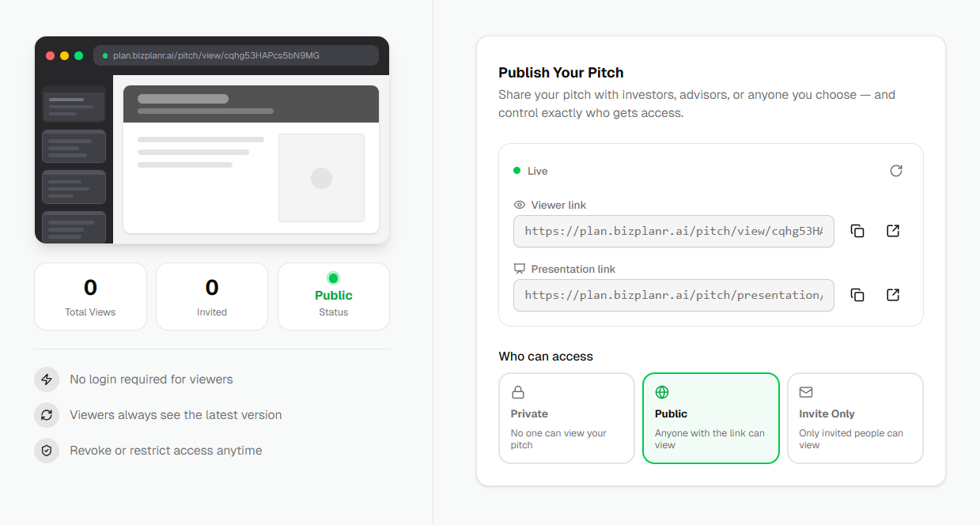Click the eye icon beside Viewer link
This screenshot has height=525, width=980.
point(520,205)
